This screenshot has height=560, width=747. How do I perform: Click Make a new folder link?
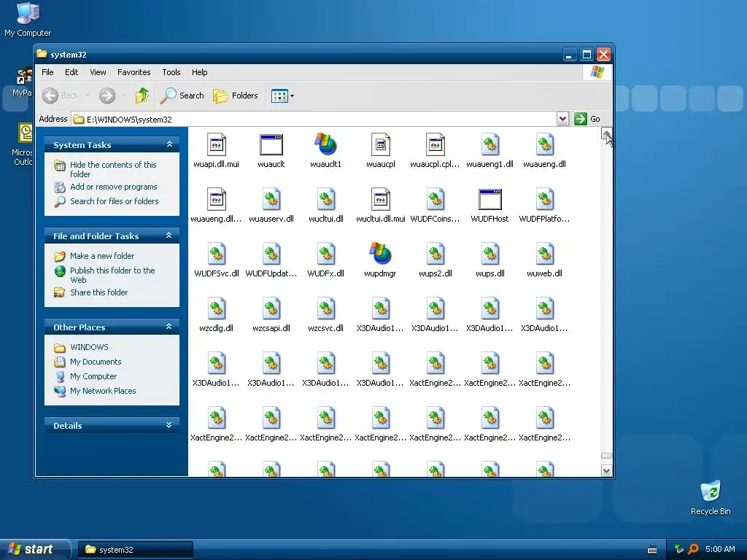pos(102,256)
